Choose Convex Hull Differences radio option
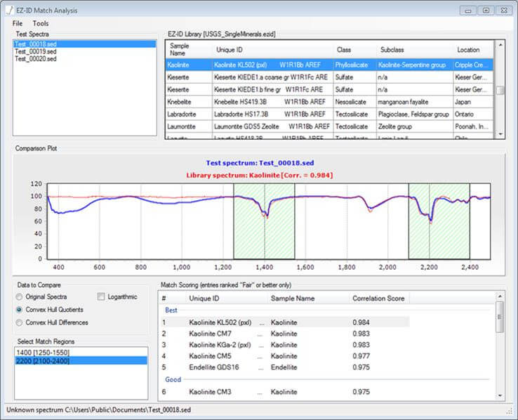This screenshot has width=518, height=420. click(20, 322)
